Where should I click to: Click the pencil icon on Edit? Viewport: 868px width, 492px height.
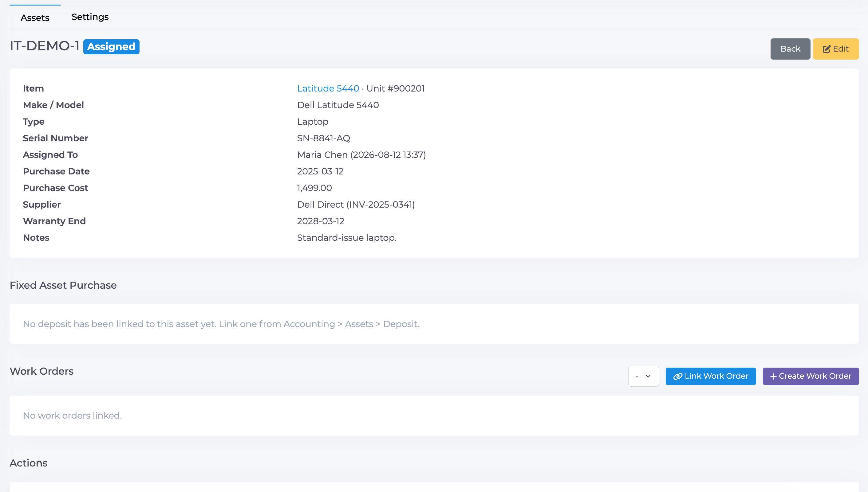coord(827,49)
